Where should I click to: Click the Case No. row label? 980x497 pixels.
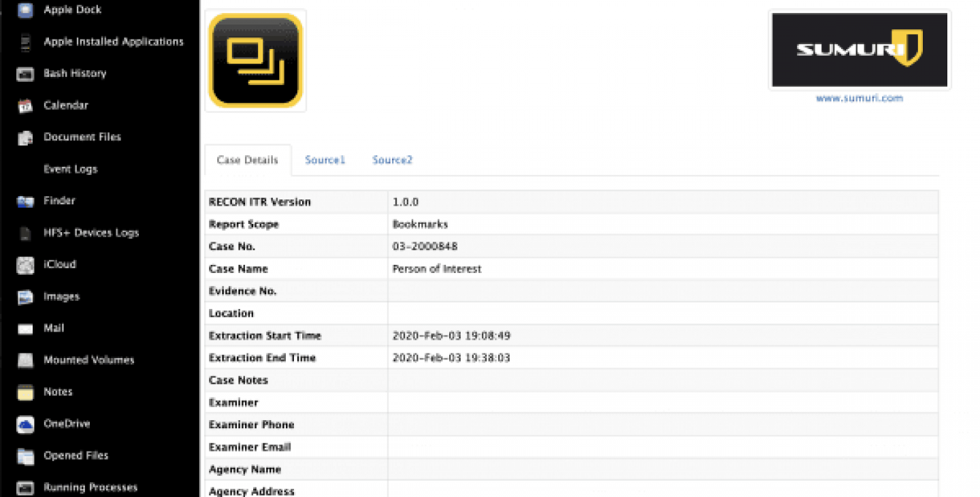[232, 246]
